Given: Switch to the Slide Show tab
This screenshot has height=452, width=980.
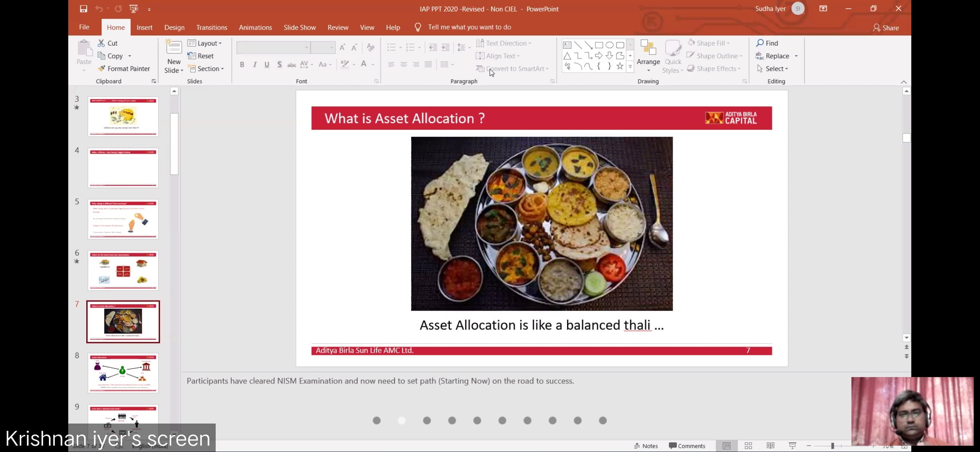Looking at the screenshot, I should [x=299, y=28].
